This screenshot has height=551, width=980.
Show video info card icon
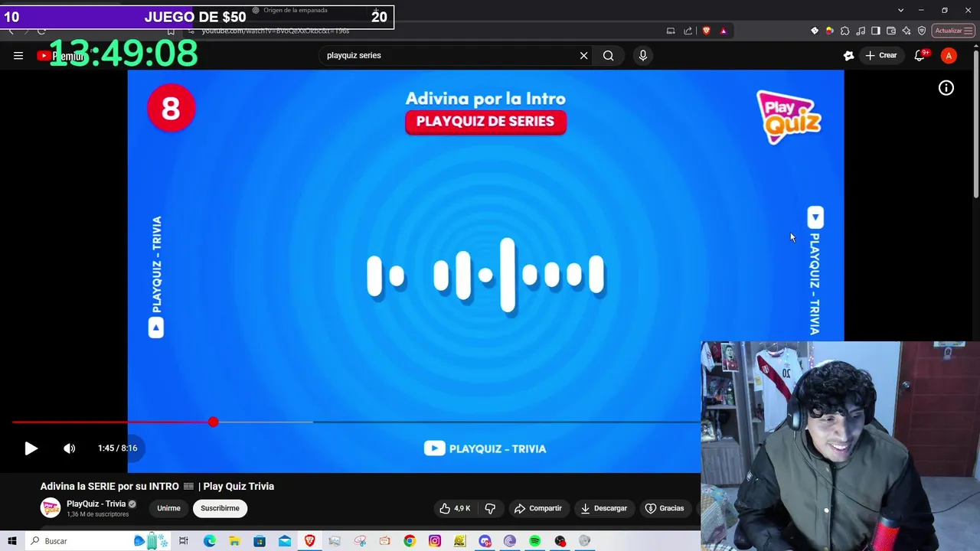click(946, 88)
